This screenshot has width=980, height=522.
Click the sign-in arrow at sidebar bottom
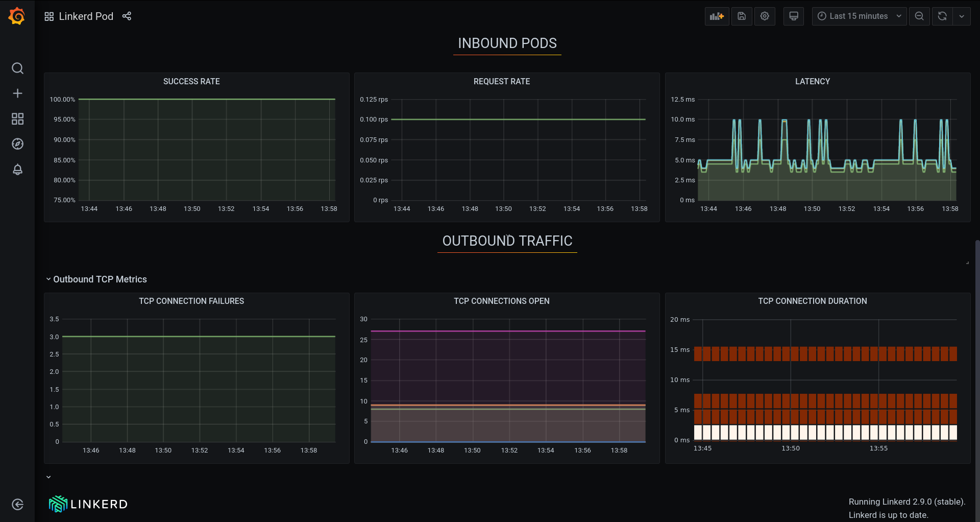pyautogui.click(x=17, y=505)
